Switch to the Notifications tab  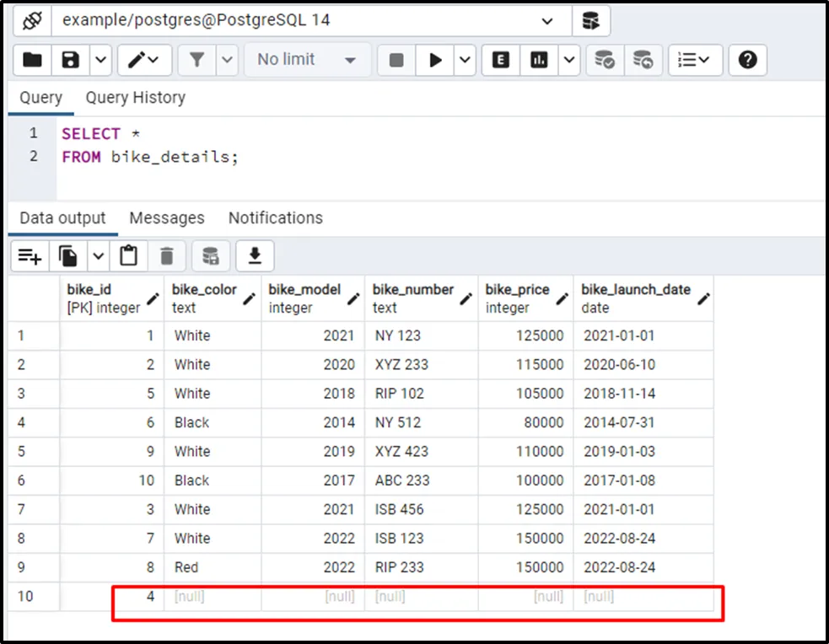coord(275,218)
